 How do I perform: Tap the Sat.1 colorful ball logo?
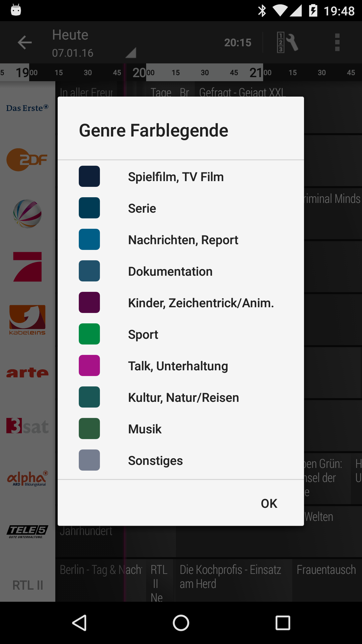point(27,214)
